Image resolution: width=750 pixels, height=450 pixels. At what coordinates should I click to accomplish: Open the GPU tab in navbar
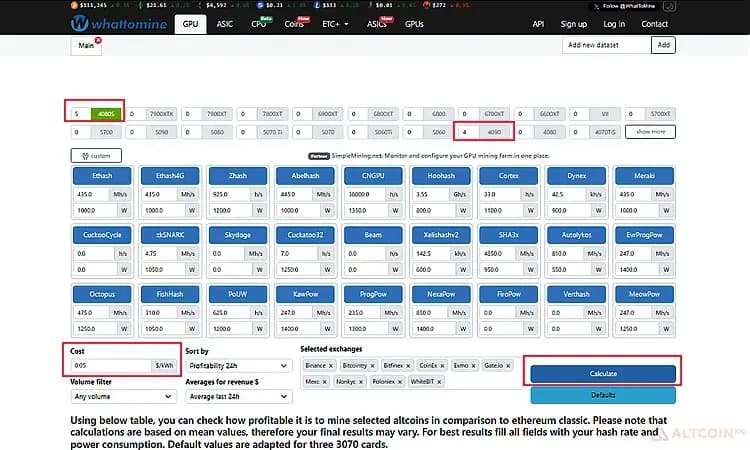[x=190, y=24]
